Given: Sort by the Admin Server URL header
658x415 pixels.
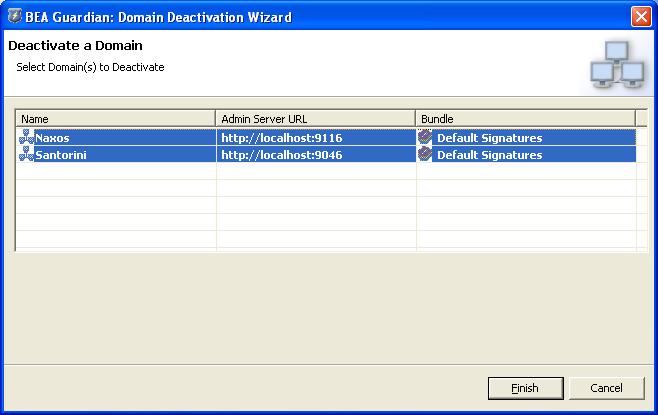Looking at the screenshot, I should 316,119.
